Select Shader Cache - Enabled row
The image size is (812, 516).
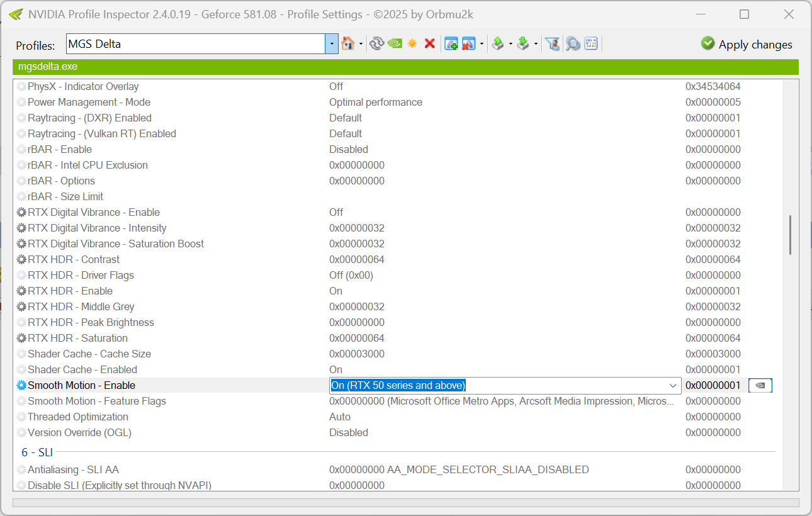[x=397, y=369]
